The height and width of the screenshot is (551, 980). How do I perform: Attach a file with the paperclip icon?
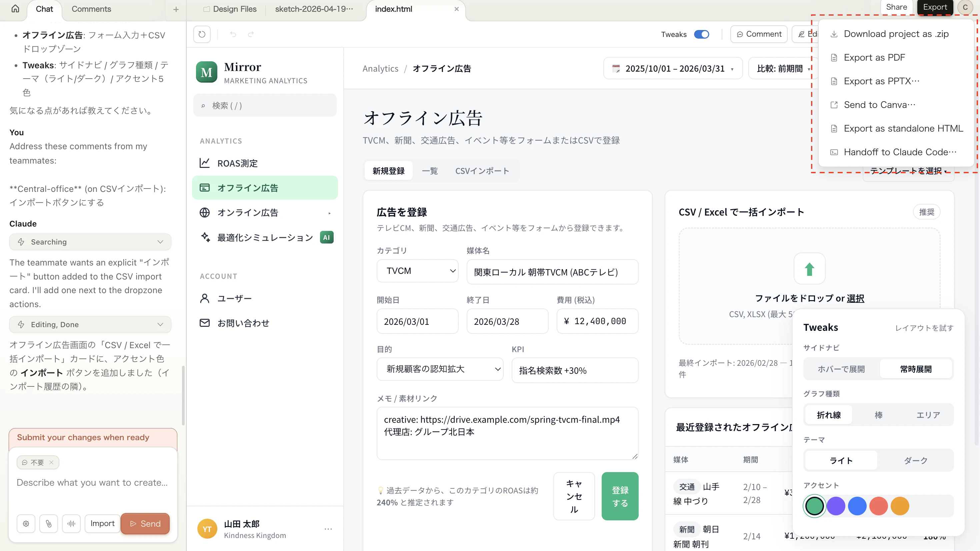click(49, 524)
